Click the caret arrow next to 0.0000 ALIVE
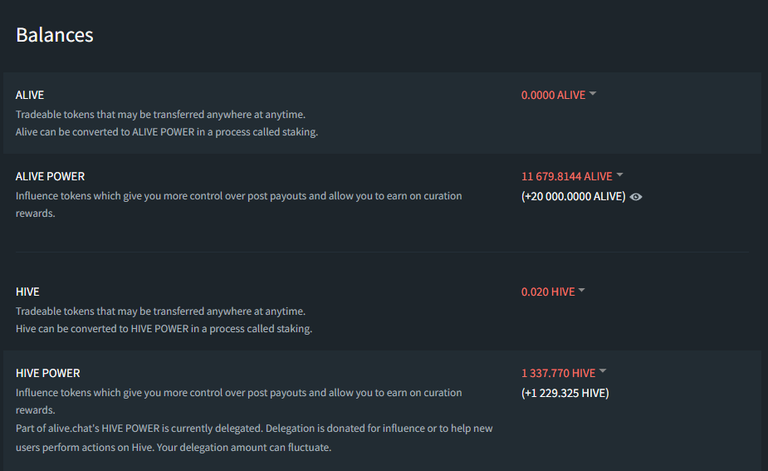Viewport: 768px width, 471px height. point(593,93)
